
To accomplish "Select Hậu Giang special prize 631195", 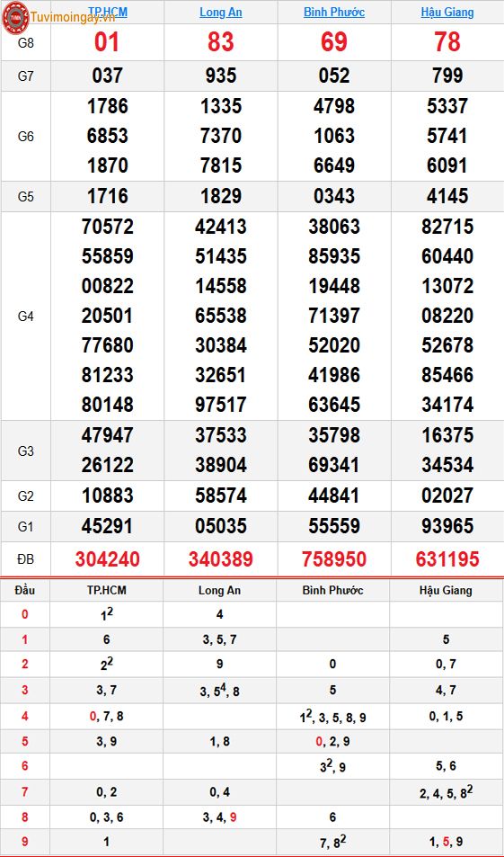I will point(447,559).
